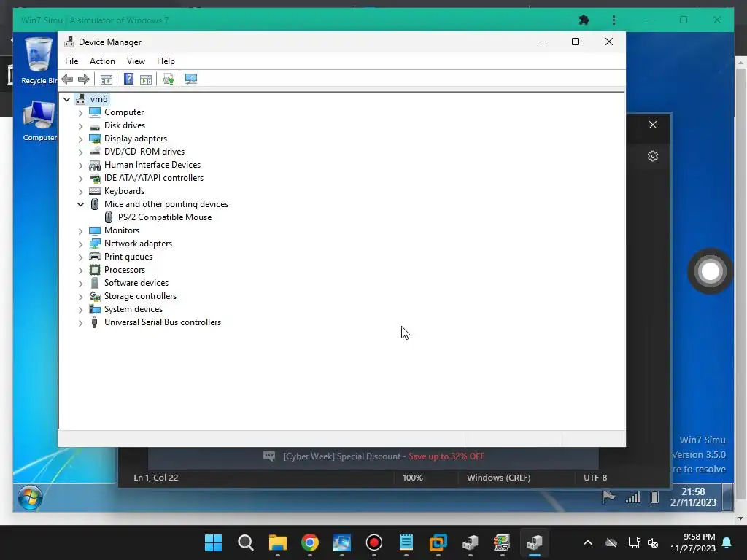
Task: Expand the Display adapters category
Action: (x=80, y=139)
